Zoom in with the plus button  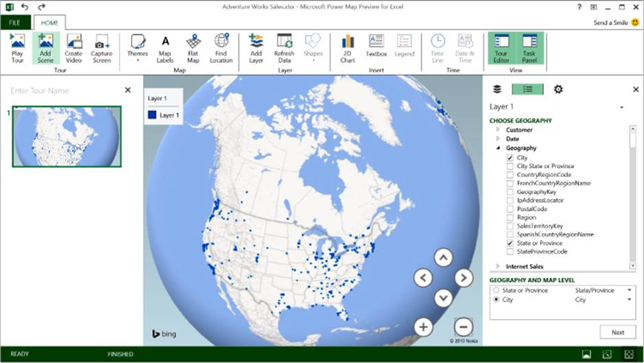pyautogui.click(x=423, y=327)
